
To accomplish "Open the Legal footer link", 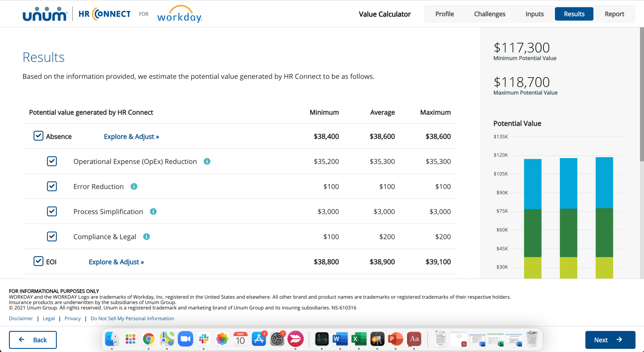I will point(49,318).
